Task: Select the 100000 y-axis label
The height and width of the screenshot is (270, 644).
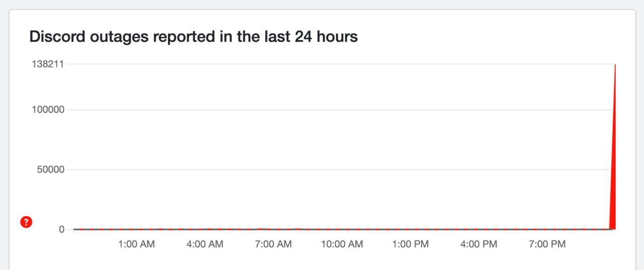Action: tap(48, 110)
